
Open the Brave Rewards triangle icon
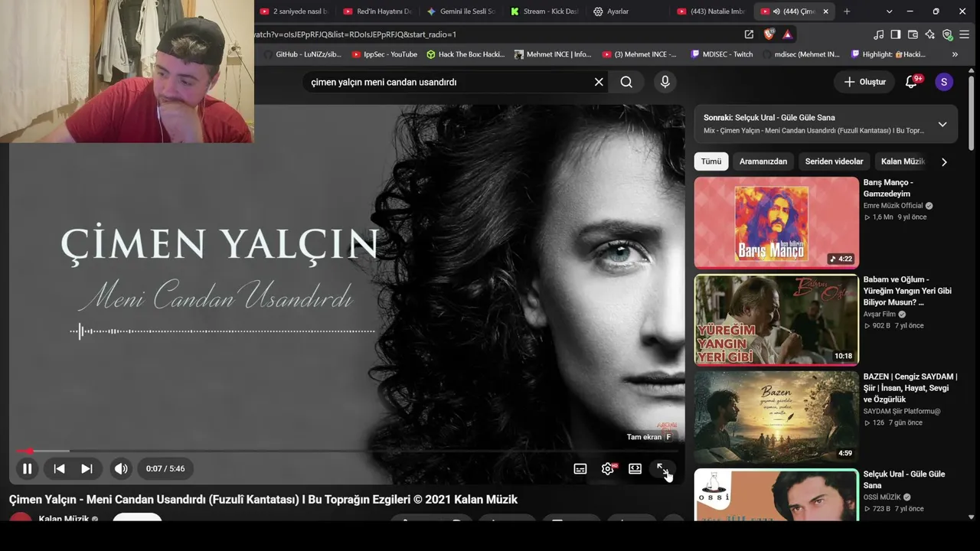pos(788,34)
